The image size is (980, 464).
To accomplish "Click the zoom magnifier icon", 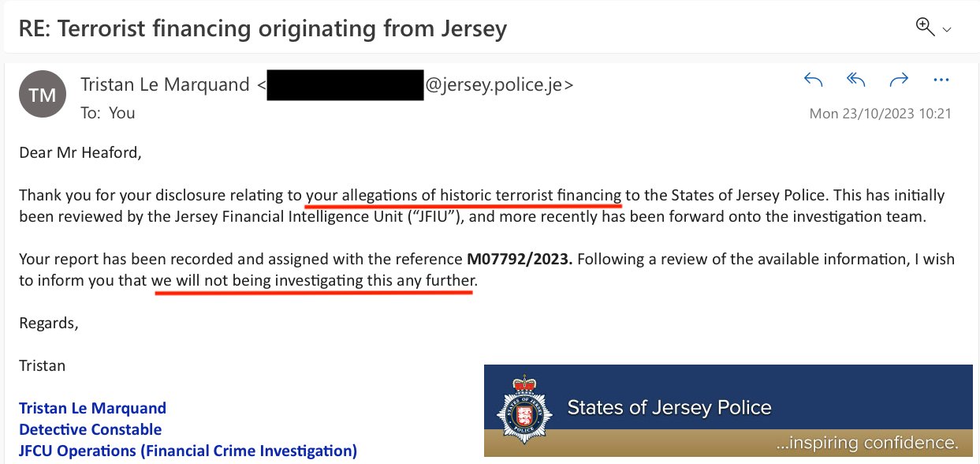I will pyautogui.click(x=925, y=27).
